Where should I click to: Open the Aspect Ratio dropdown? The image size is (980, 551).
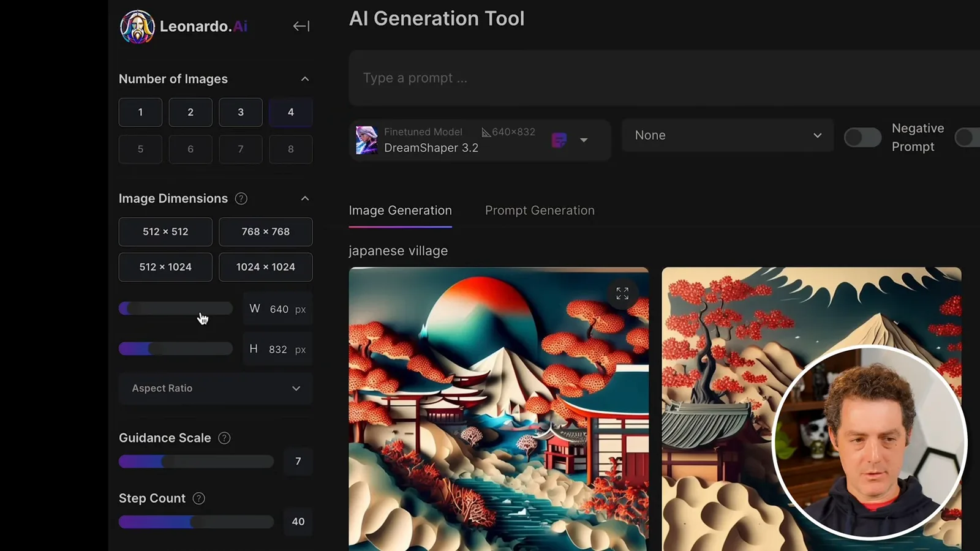[216, 388]
